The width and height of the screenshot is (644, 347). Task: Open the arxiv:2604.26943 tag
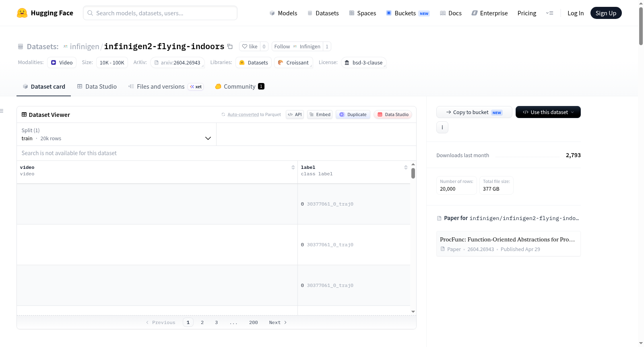178,62
